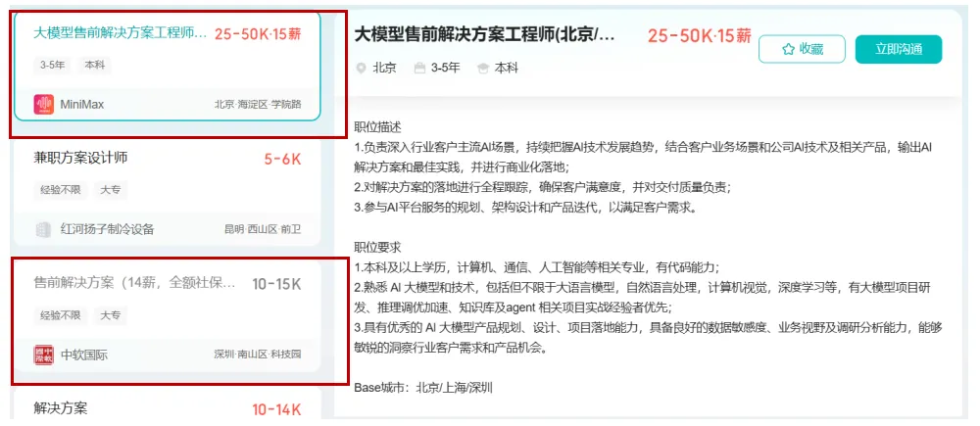Click the 立即沟通 button
The image size is (980, 426).
pyautogui.click(x=898, y=49)
